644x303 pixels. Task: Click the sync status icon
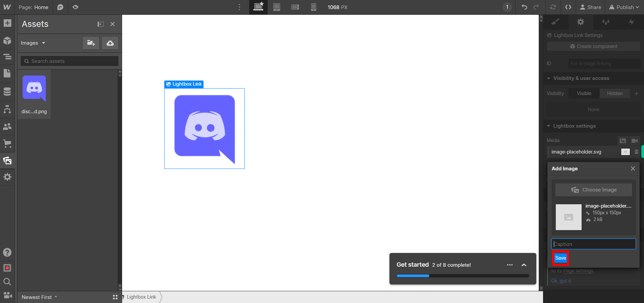tap(553, 7)
